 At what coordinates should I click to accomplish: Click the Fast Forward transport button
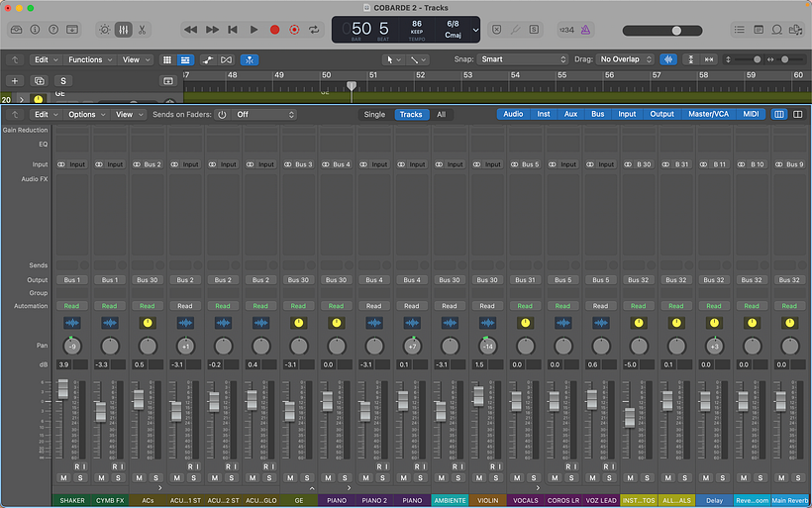[x=212, y=30]
